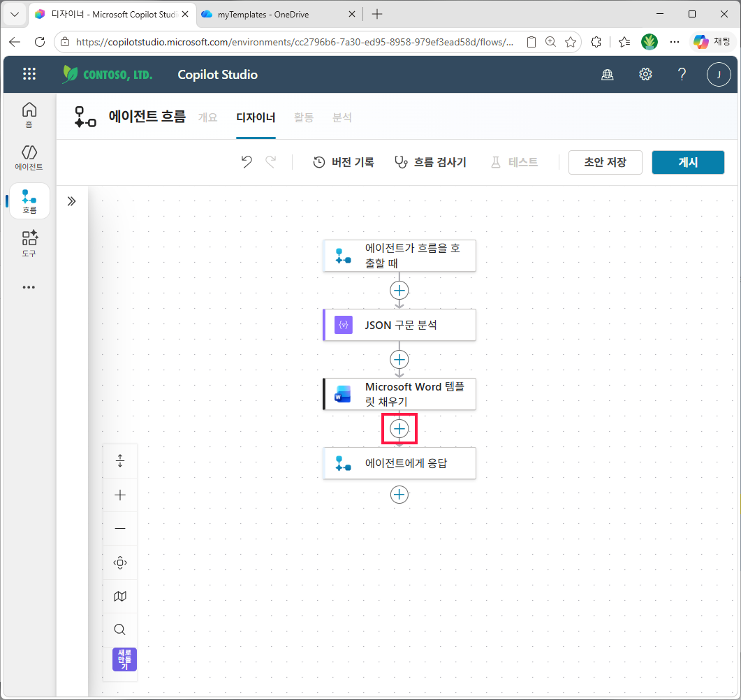Switch to the 개요 tab

[x=207, y=117]
